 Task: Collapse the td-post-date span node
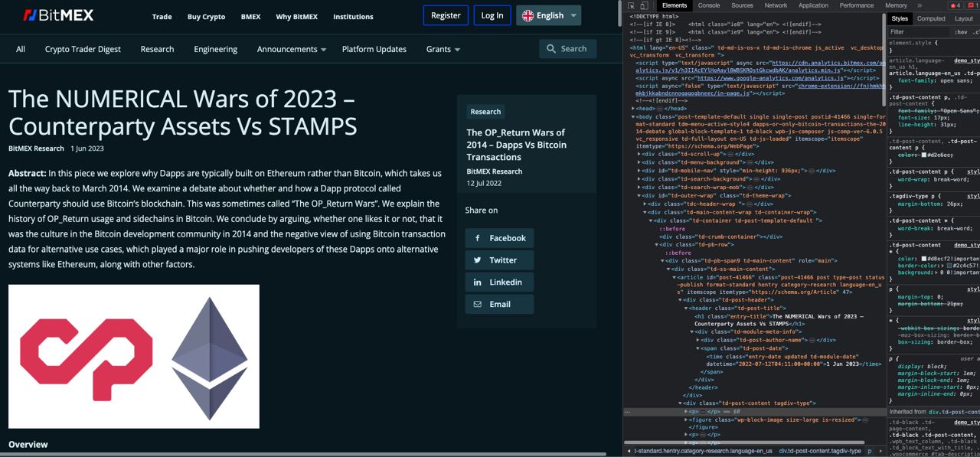point(697,348)
